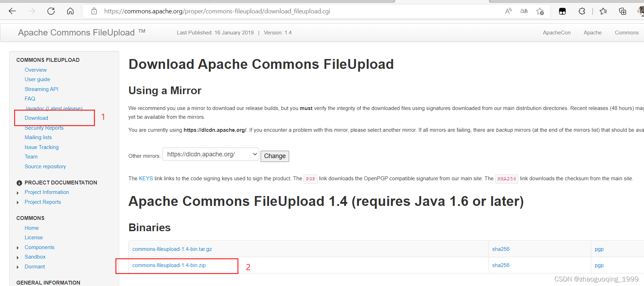
Task: Expand the Components tree arrow
Action: pyautogui.click(x=18, y=248)
